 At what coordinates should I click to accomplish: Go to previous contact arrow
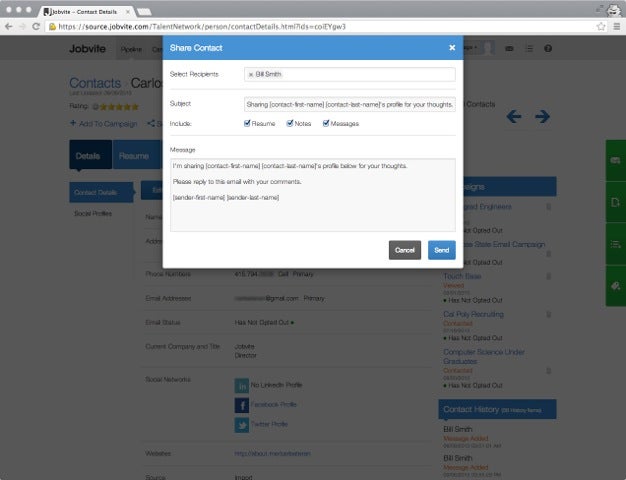click(x=514, y=117)
